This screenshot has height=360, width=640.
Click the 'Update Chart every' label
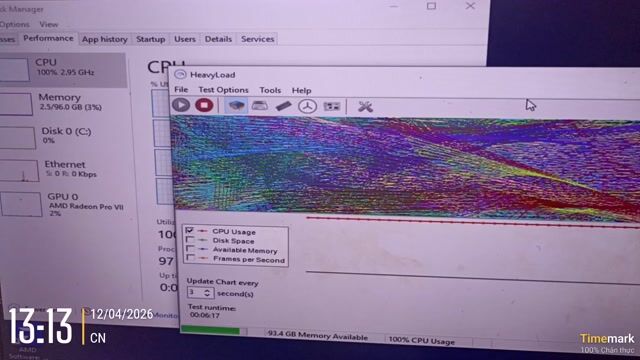[x=222, y=282]
